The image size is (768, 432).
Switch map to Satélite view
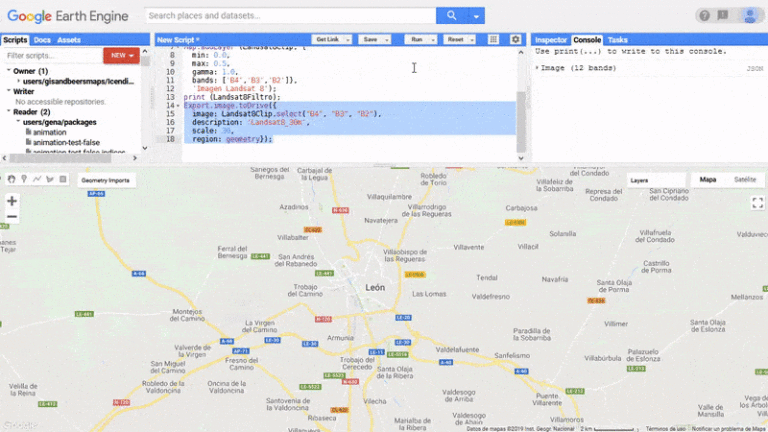point(744,180)
